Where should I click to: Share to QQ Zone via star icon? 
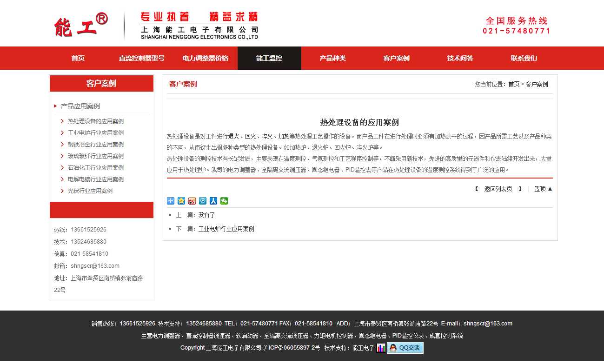181,201
